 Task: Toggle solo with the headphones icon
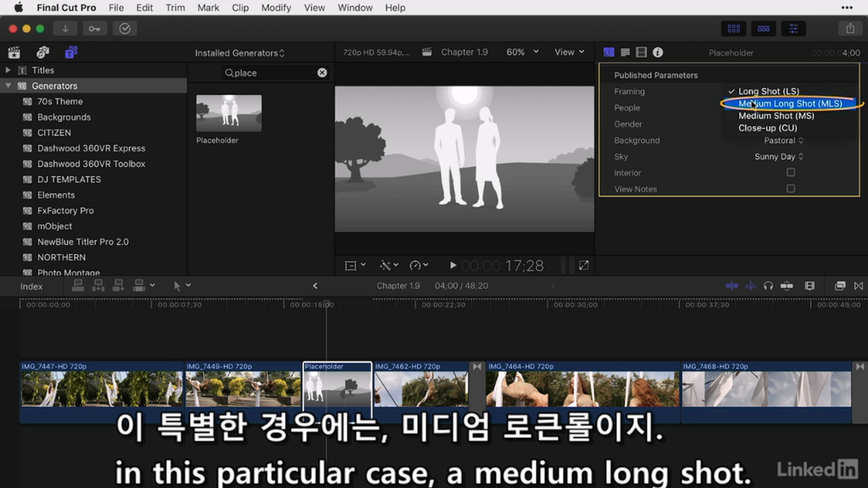click(x=768, y=286)
